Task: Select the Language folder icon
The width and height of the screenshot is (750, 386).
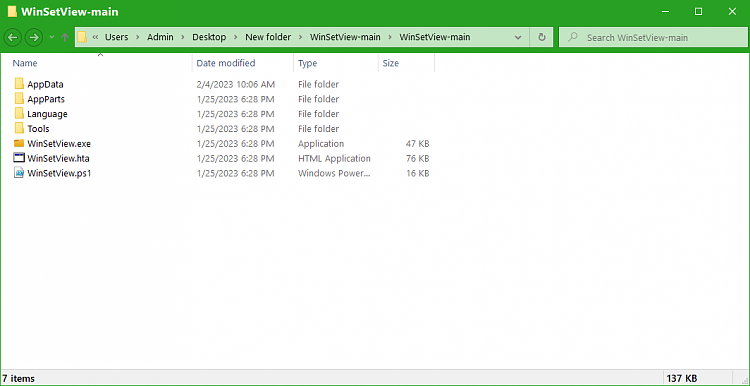Action: pyautogui.click(x=19, y=113)
